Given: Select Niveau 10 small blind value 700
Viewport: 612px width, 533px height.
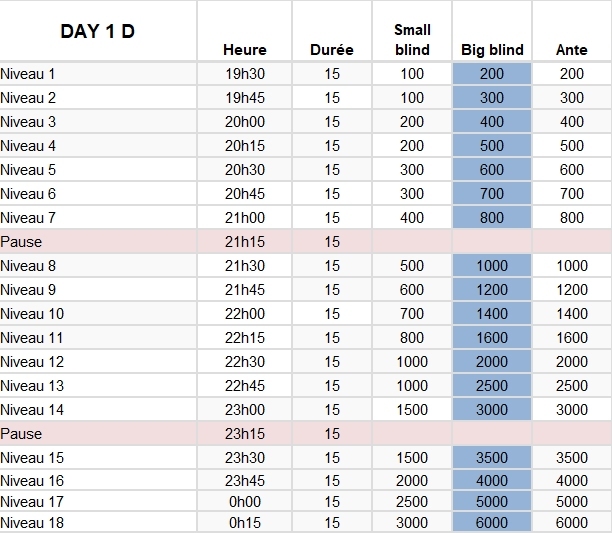Looking at the screenshot, I should click(x=412, y=314).
